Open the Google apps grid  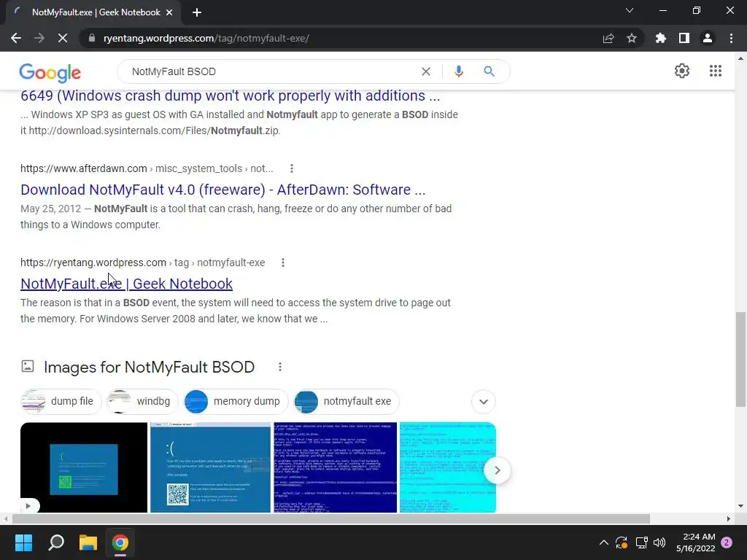coord(715,71)
